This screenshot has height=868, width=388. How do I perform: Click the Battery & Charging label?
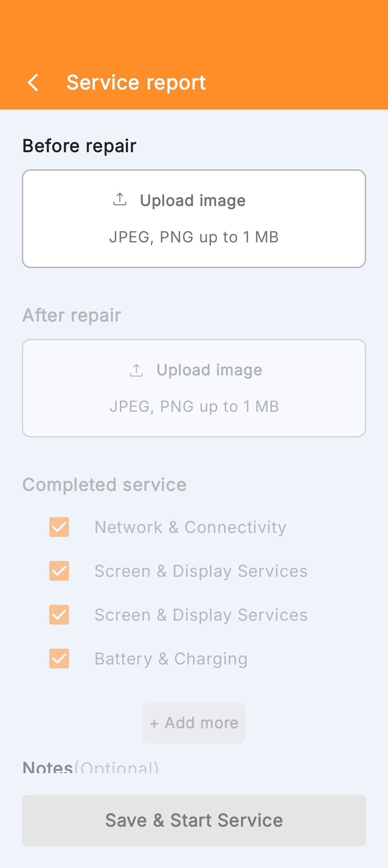171,659
